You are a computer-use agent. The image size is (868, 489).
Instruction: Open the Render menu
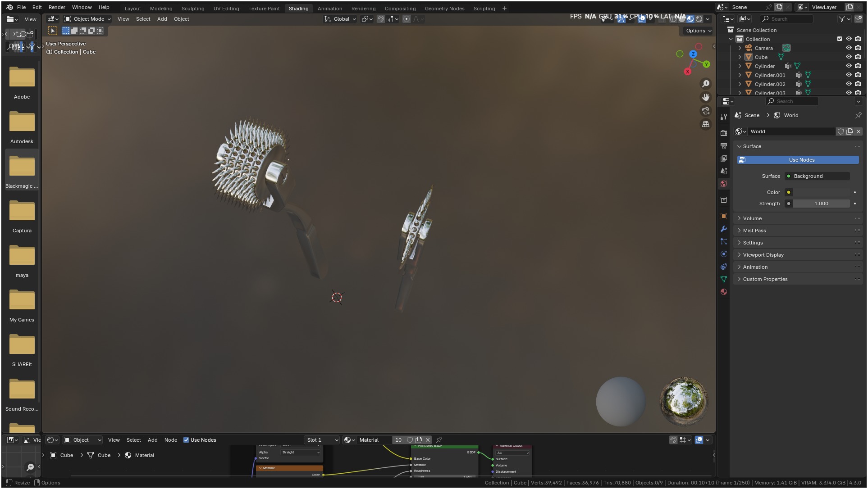57,7
